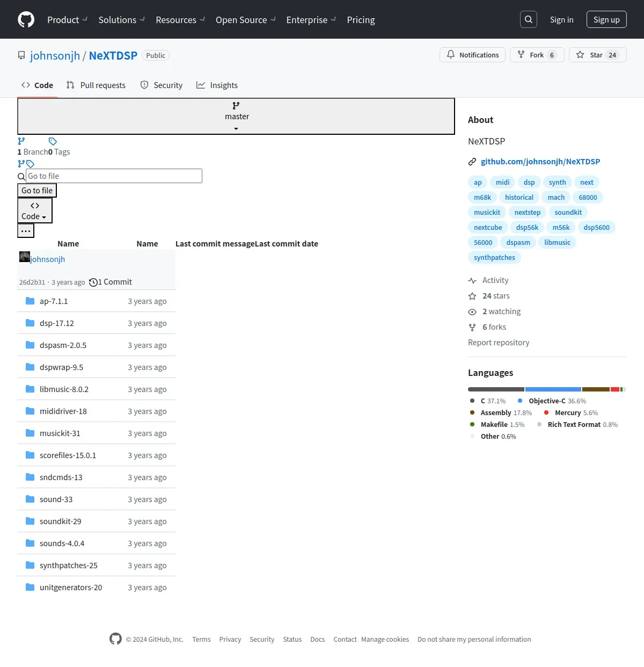Expand the Solutions menu
The image size is (644, 667).
[122, 19]
